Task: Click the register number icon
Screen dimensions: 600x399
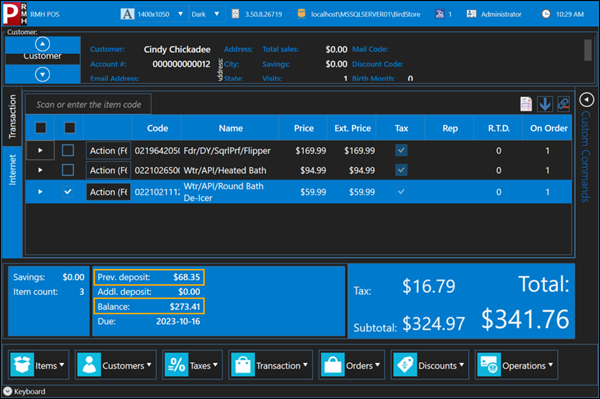Action: (x=440, y=14)
